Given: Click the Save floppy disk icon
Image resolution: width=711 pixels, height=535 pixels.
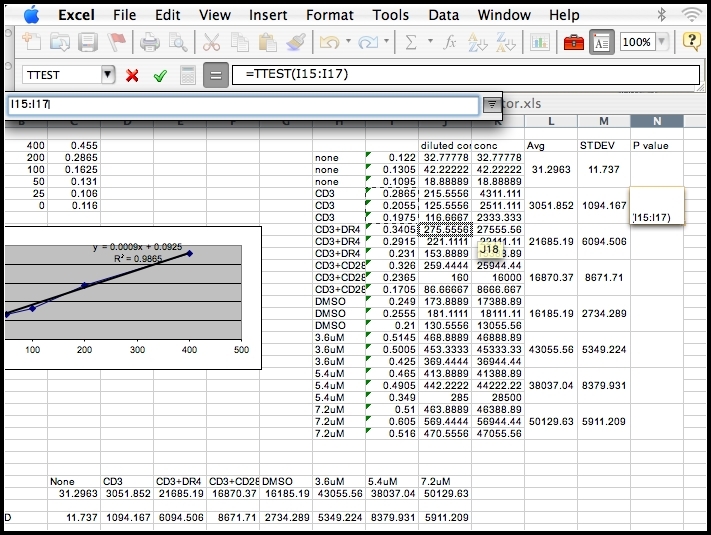Looking at the screenshot, I should click(88, 42).
